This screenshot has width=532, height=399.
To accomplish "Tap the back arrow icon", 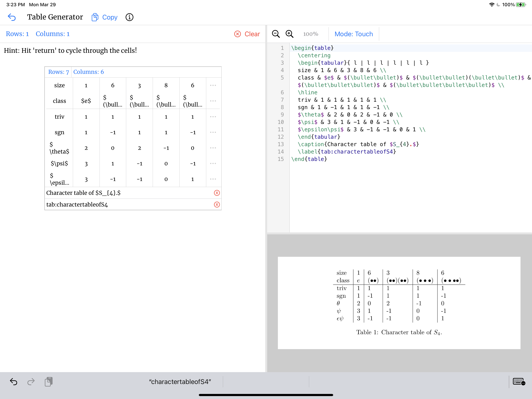I will click(12, 17).
